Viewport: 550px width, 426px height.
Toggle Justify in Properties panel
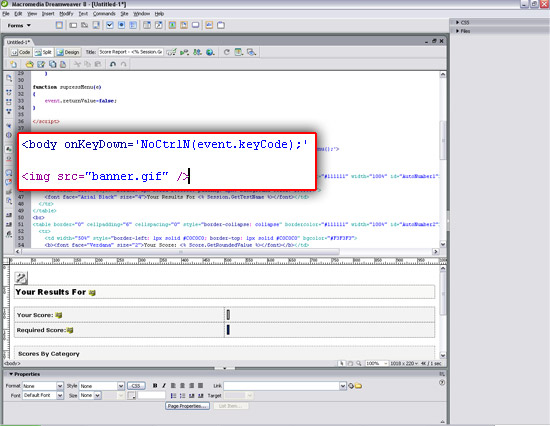pos(201,386)
